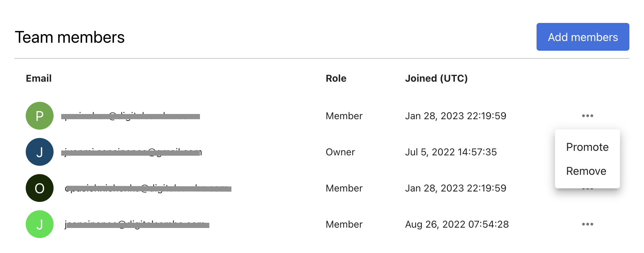Screen dimensions: 644x253
Task: Click the dark blue "J" avatar
Action: click(x=40, y=152)
